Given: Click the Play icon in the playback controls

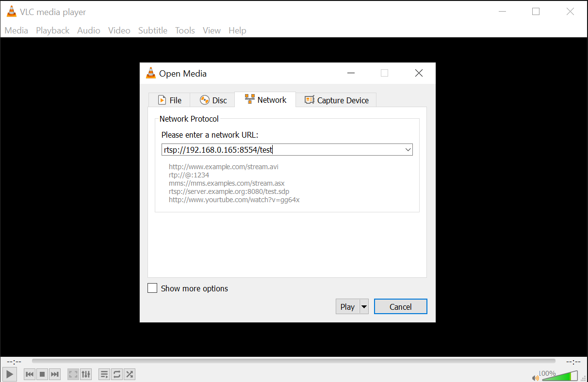Looking at the screenshot, I should pos(9,374).
